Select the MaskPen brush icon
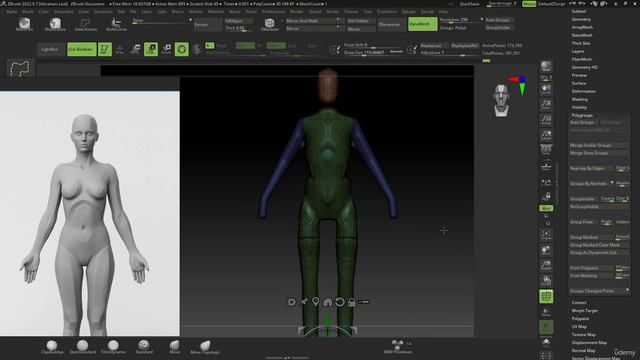640x360 pixels. coord(24,24)
